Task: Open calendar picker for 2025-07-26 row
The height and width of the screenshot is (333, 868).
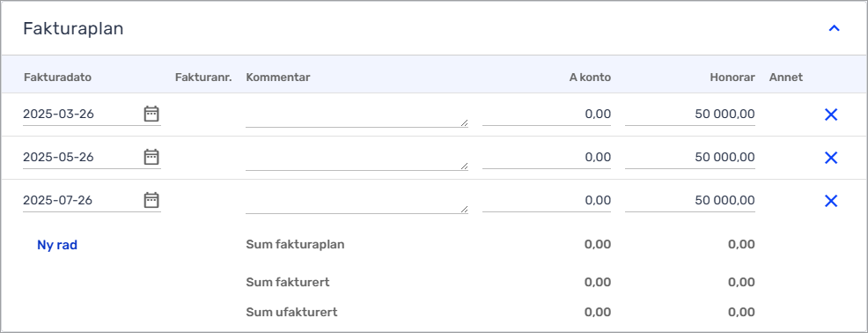Action: (151, 200)
